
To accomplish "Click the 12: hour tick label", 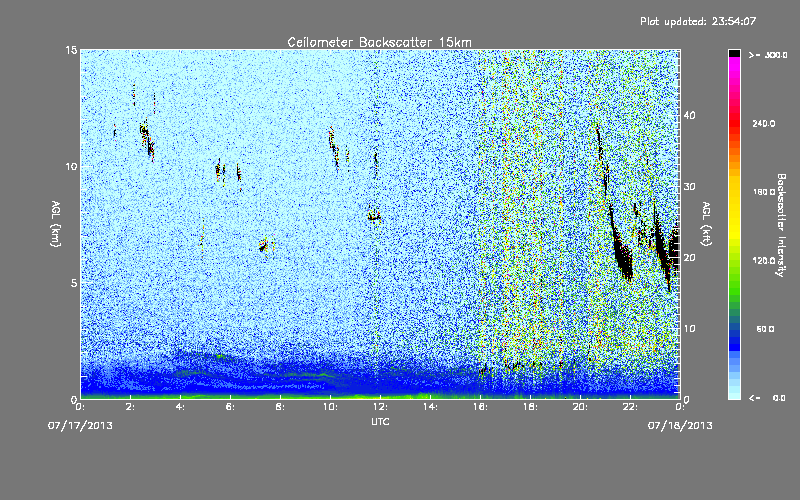I will click(x=380, y=407).
